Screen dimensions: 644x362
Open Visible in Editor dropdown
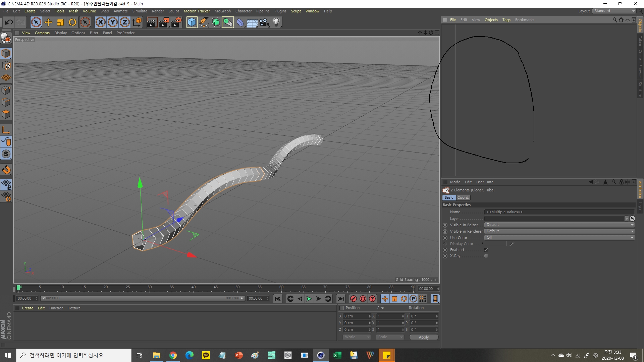tap(559, 225)
